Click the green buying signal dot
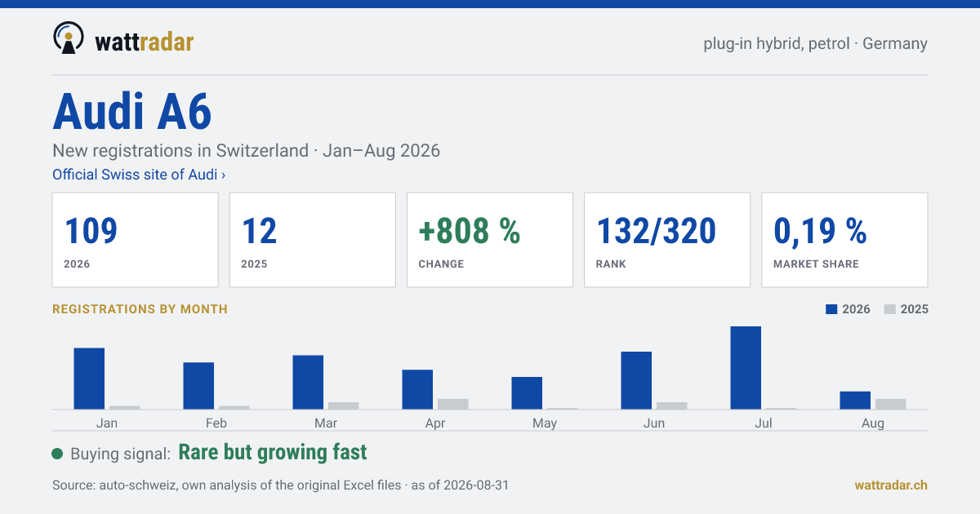 coord(57,454)
